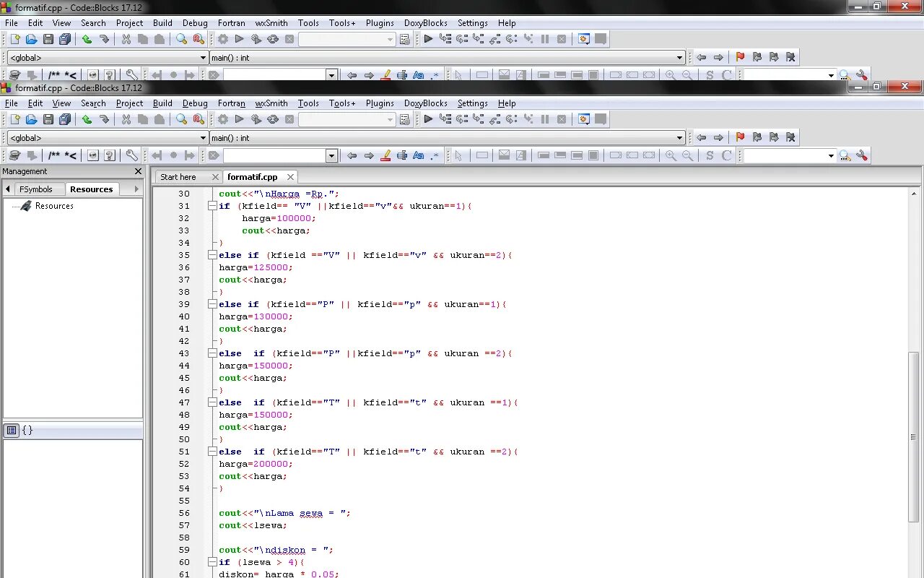Viewport: 924px width, 578px height.
Task: Click Redo arrow in front window
Action: (x=104, y=119)
